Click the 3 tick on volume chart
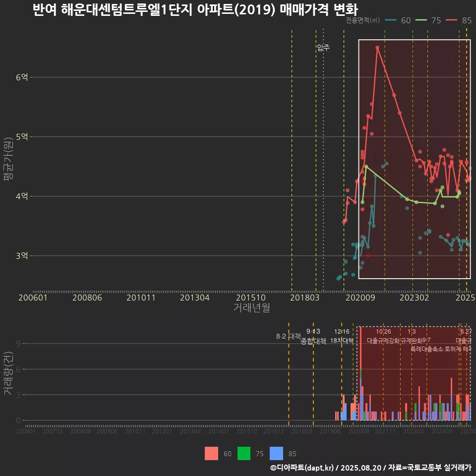 click(x=18, y=395)
